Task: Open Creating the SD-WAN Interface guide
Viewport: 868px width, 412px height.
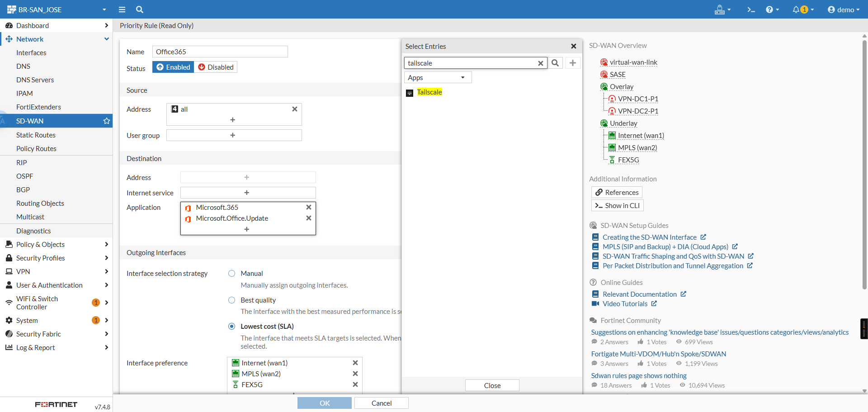Action: 649,237
